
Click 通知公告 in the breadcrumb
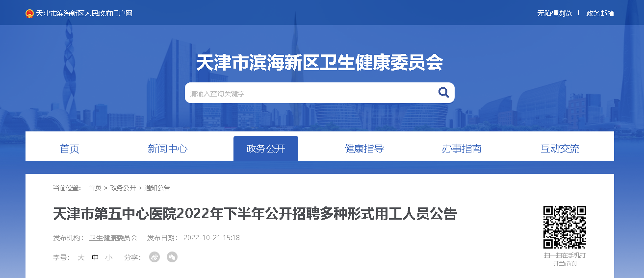(157, 188)
